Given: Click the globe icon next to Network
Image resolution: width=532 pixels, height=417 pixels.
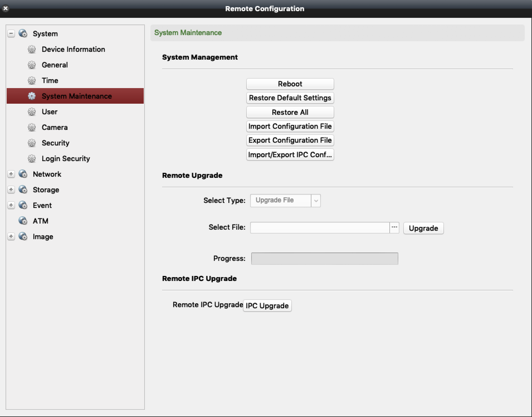Looking at the screenshot, I should coord(23,174).
